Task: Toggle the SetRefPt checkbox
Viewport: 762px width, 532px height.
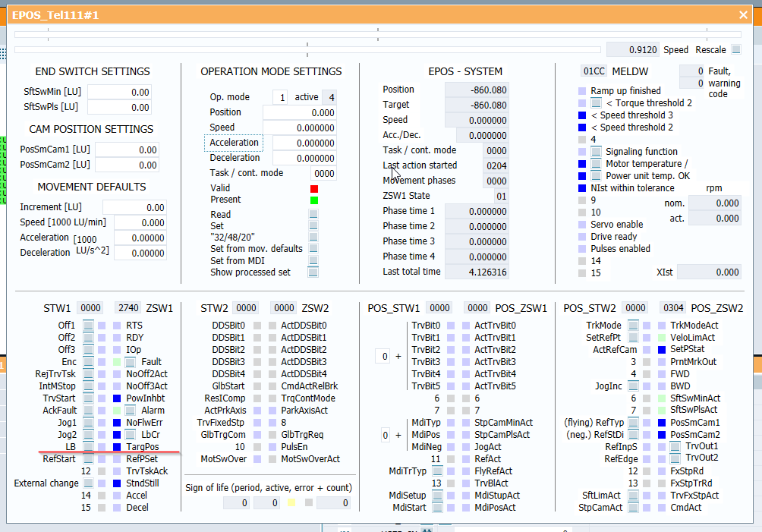Action: 633,337
